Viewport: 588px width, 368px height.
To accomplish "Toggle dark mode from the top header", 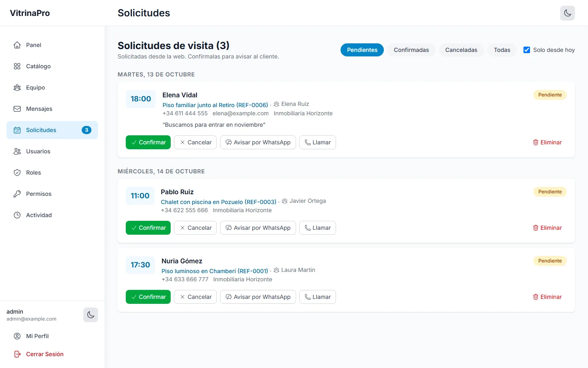I will (568, 13).
